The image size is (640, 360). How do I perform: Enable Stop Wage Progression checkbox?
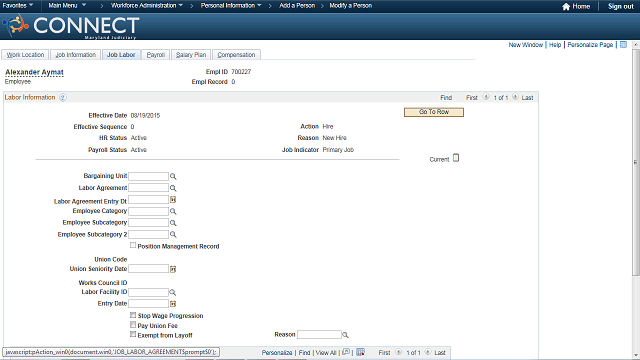click(x=133, y=315)
